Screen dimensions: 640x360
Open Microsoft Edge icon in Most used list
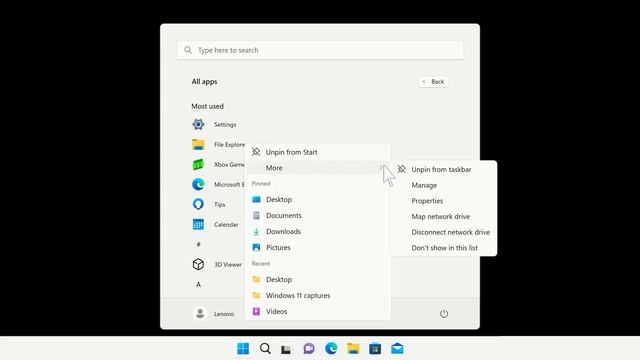point(198,184)
